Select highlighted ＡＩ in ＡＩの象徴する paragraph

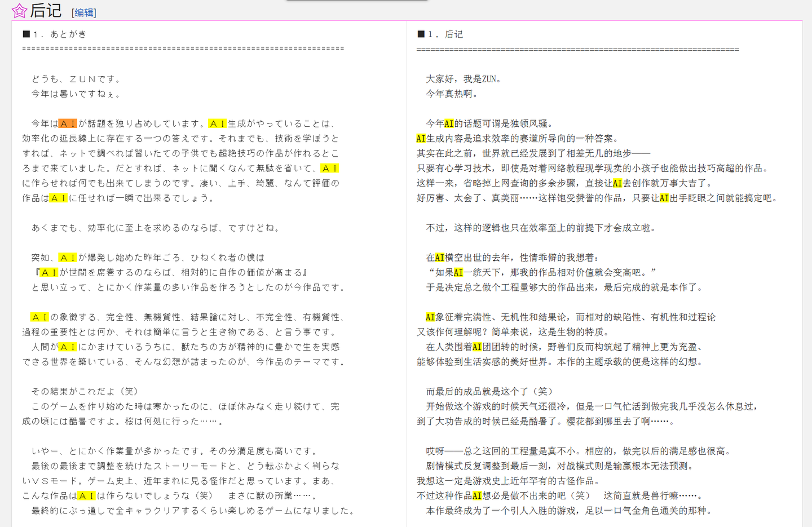pos(39,317)
